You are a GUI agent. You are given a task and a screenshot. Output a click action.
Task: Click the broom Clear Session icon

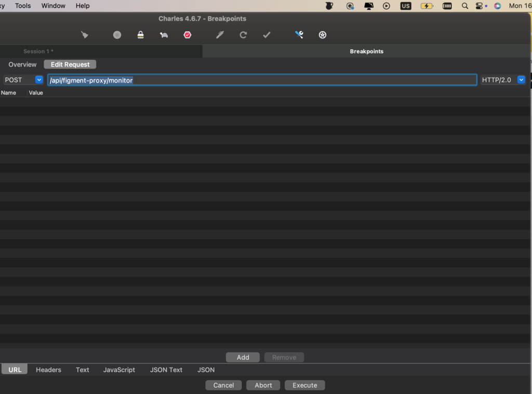pyautogui.click(x=85, y=35)
